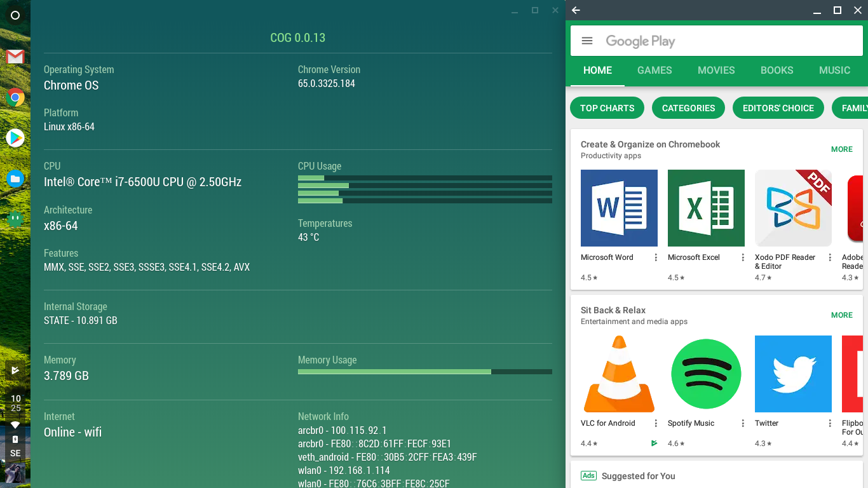Viewport: 868px width, 488px height.
Task: Open the Play Store shelf icon
Action: coord(15,138)
